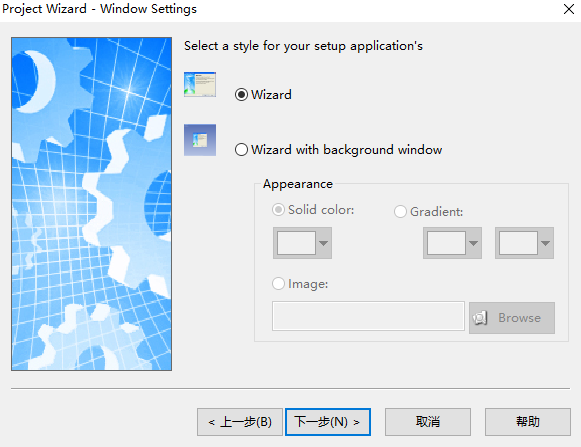
Task: Open the first Gradient color dropdown arrow
Action: tap(473, 243)
